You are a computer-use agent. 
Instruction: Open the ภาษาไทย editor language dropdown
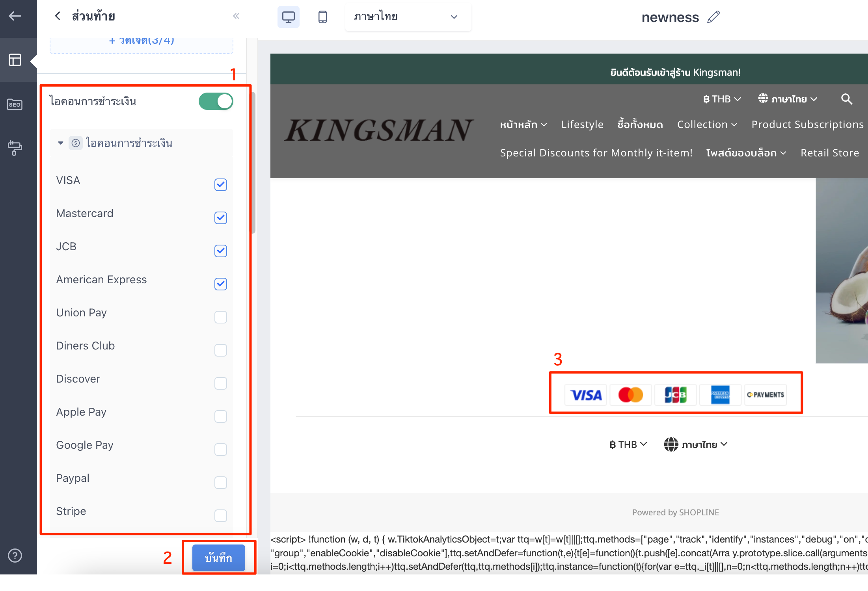click(x=408, y=17)
